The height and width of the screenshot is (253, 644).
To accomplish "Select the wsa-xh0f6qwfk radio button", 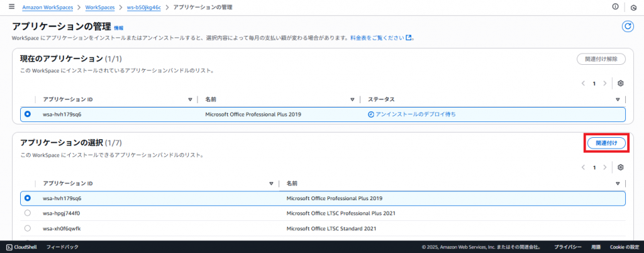I will (x=28, y=228).
